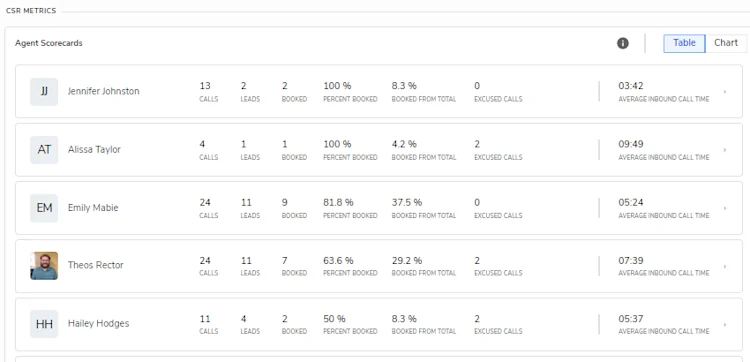Expand Emily Mabie's row chevron
This screenshot has height=362, width=750.
pos(725,208)
